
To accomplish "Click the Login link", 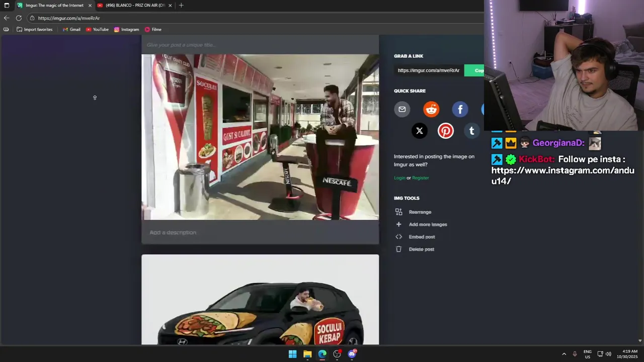I will [399, 178].
